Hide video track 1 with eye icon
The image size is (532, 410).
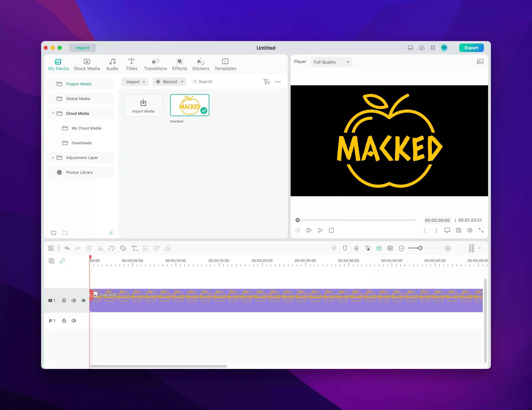coord(84,300)
